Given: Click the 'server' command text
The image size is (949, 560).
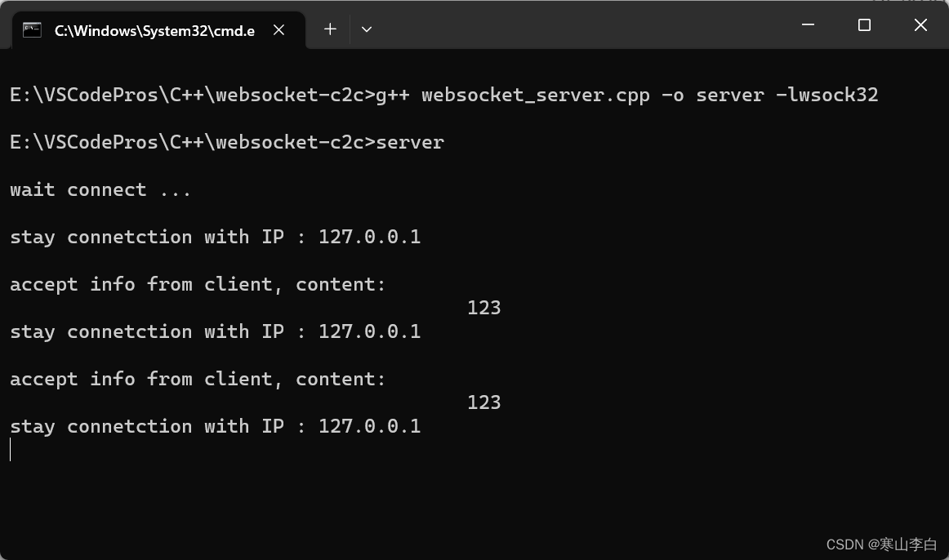Looking at the screenshot, I should [413, 142].
